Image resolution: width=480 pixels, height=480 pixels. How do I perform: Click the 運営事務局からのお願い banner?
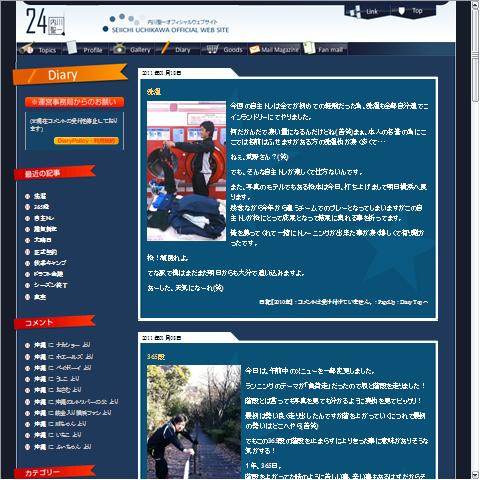click(x=74, y=102)
